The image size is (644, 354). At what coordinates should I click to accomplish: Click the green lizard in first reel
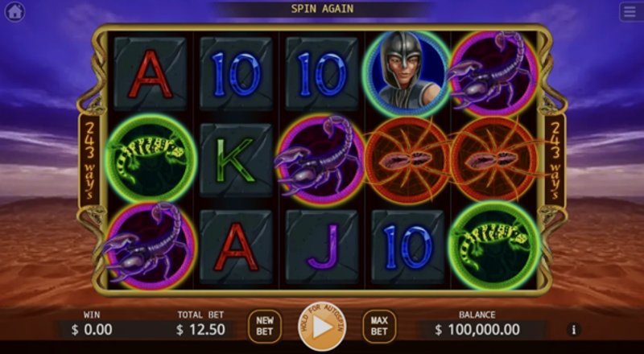pyautogui.click(x=151, y=159)
